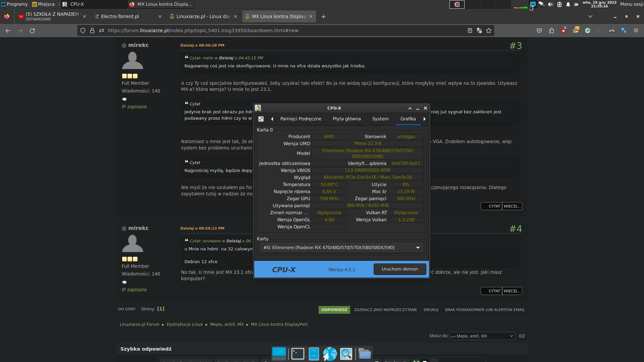Image resolution: width=644 pixels, height=362 pixels.
Task: Open the workspace switcher thumbnail in panel
Action: 457,4
